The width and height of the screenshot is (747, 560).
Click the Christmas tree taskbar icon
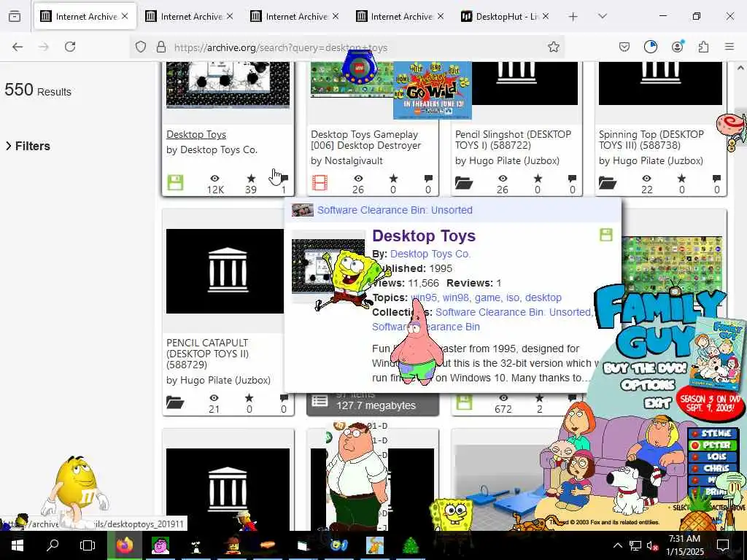pyautogui.click(x=411, y=545)
